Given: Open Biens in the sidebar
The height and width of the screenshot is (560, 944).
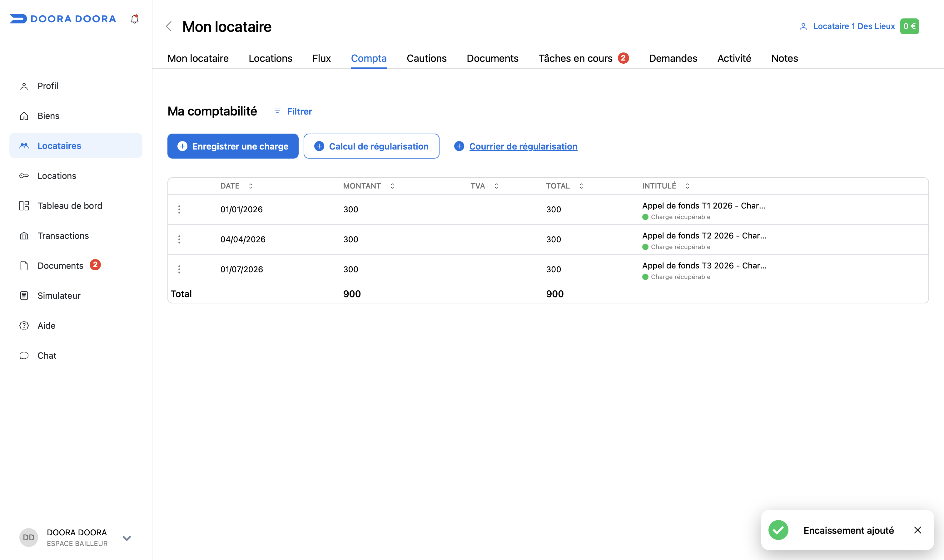Looking at the screenshot, I should 76,116.
